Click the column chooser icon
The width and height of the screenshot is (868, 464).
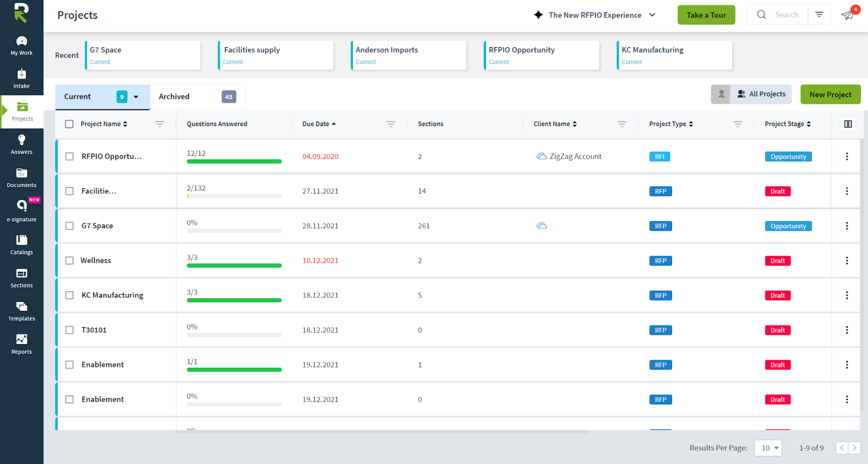[848, 124]
